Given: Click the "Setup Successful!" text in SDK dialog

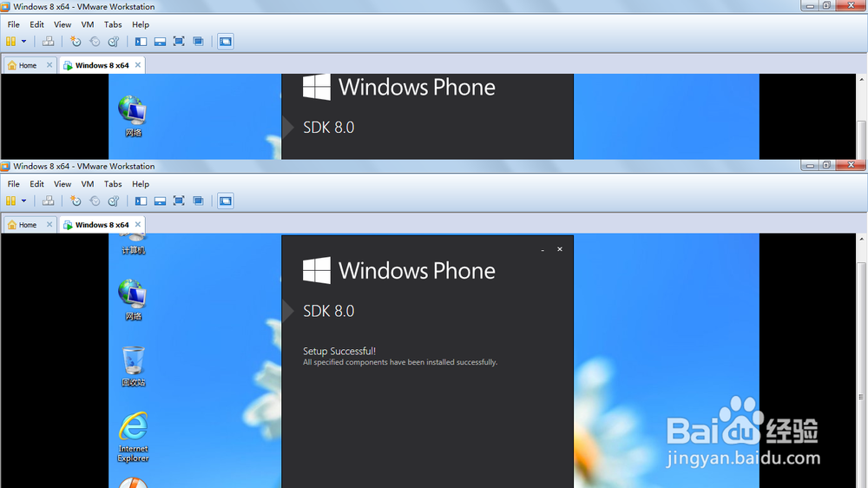Looking at the screenshot, I should (339, 351).
